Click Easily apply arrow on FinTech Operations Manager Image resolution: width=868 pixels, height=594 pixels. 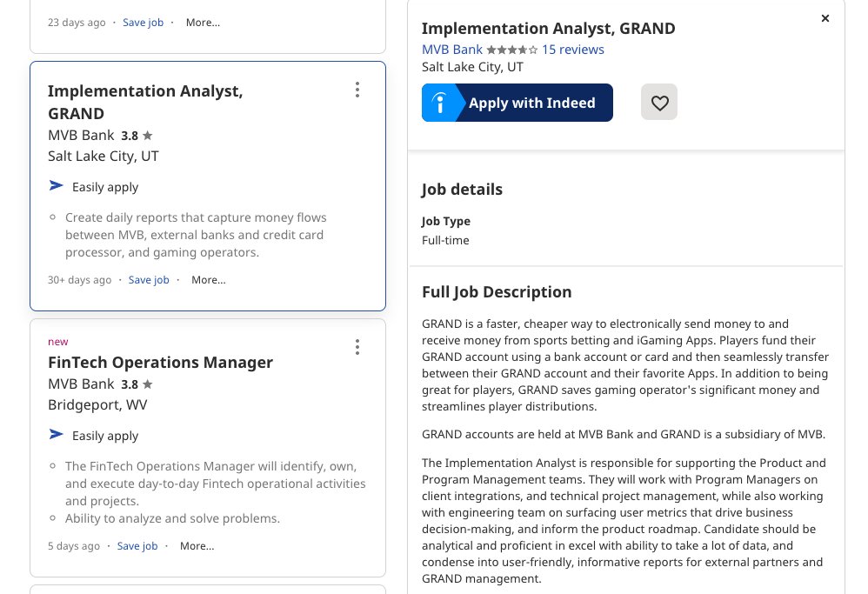pyautogui.click(x=57, y=435)
